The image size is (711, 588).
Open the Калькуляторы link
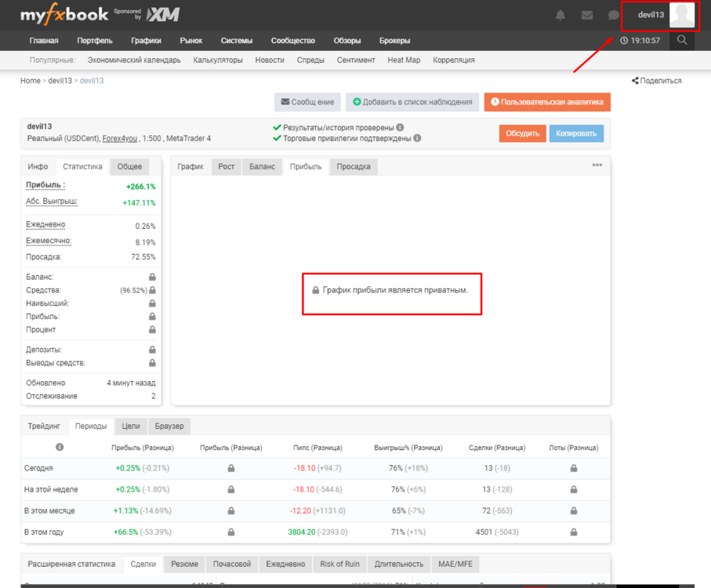218,60
